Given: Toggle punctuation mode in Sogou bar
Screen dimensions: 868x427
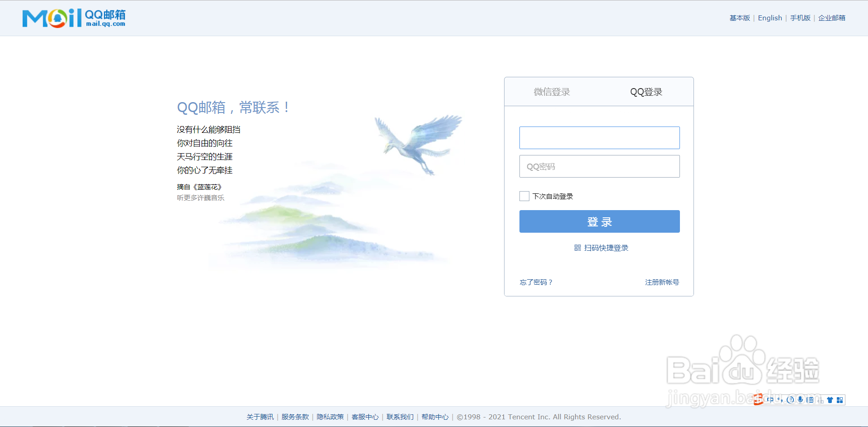Looking at the screenshot, I should tap(780, 399).
